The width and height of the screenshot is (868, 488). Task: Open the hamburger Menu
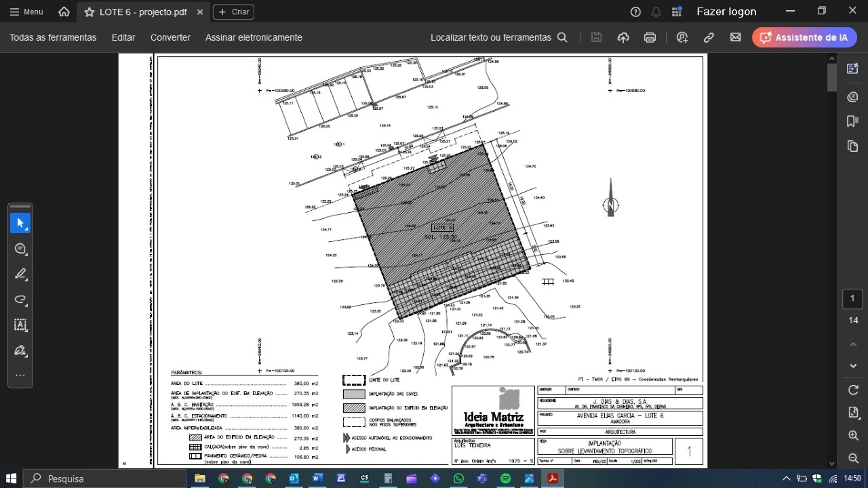tap(26, 12)
